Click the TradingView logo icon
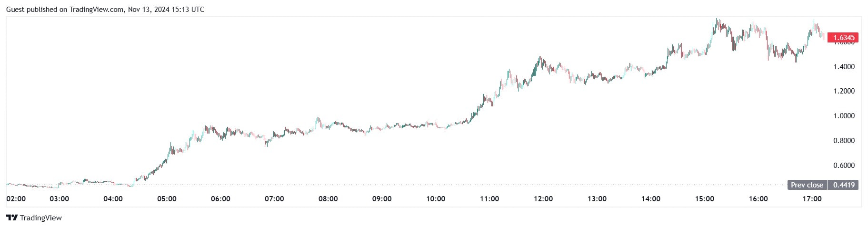 coord(12,218)
